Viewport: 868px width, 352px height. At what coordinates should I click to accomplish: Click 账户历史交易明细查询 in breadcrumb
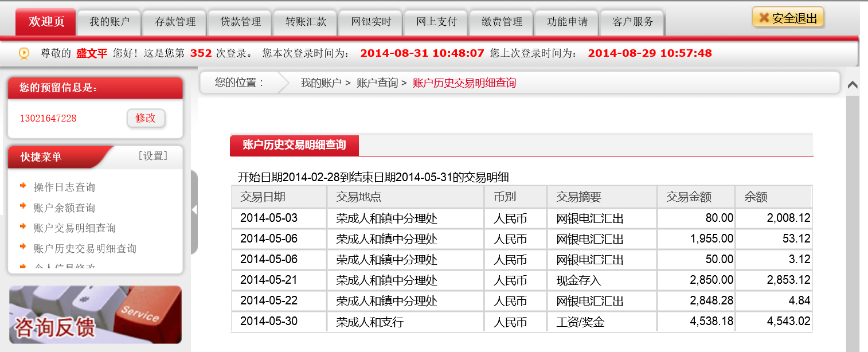[464, 83]
